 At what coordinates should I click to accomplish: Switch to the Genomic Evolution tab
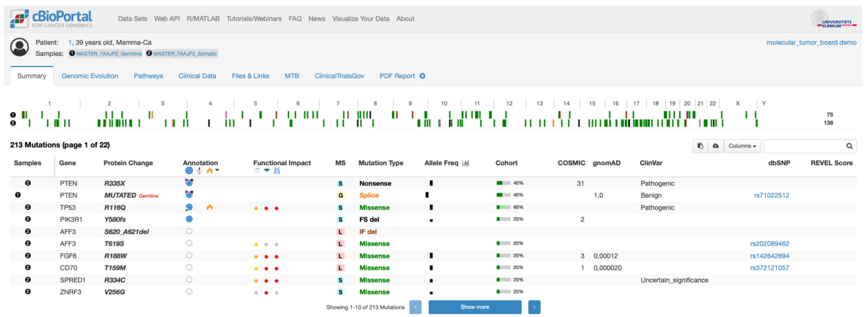[90, 76]
